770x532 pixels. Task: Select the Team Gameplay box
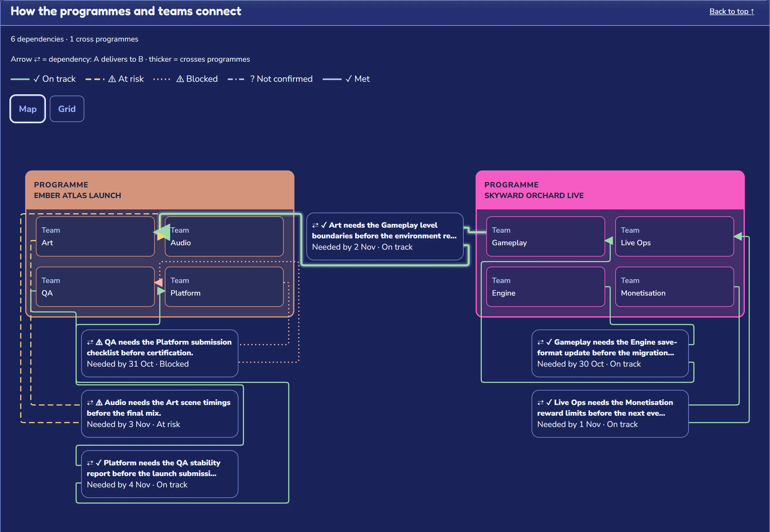pos(545,236)
